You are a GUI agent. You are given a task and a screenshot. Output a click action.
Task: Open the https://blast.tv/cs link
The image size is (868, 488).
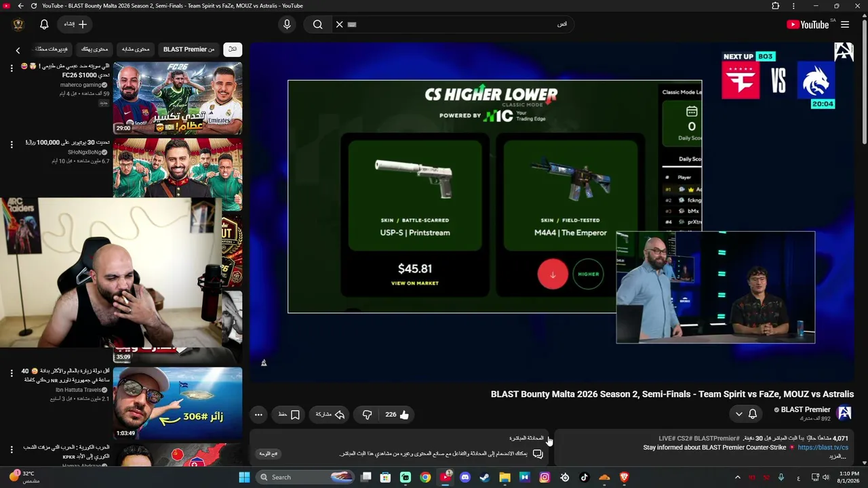823,448
